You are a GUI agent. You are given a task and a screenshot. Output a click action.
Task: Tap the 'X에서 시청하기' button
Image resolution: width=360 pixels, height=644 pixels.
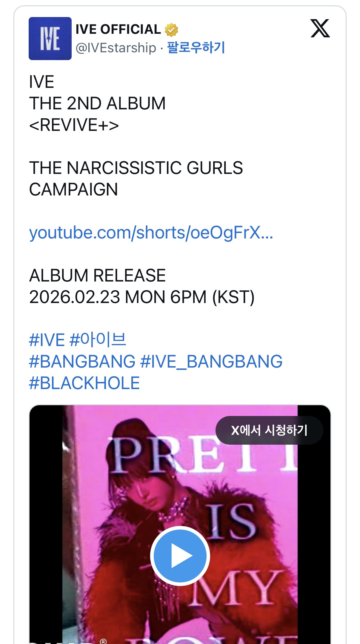pyautogui.click(x=269, y=430)
